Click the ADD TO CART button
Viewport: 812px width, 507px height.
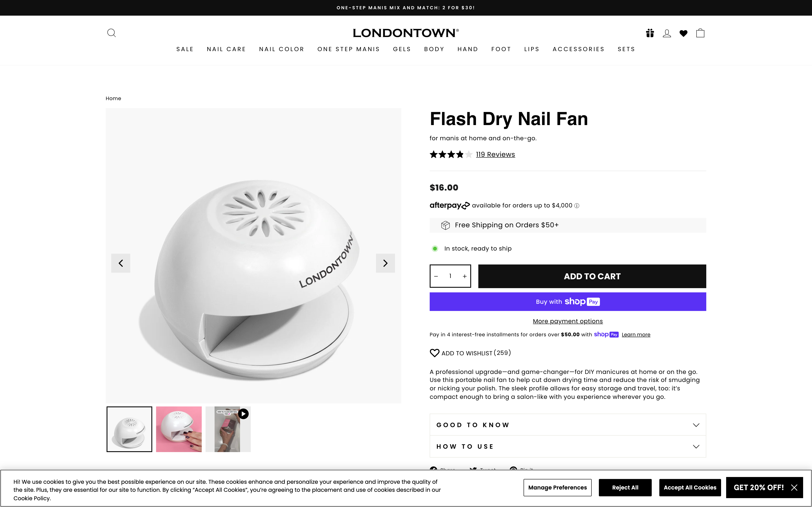coord(592,276)
